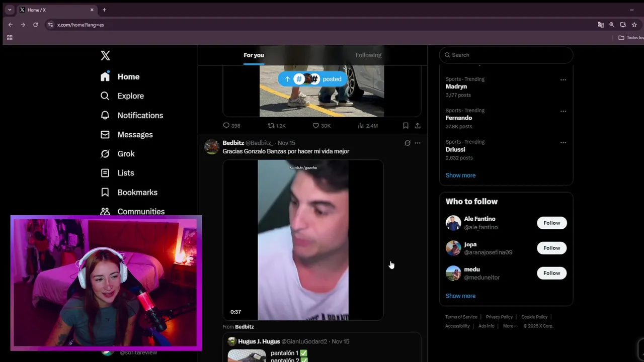Open Ale Fantino avatar
Image resolution: width=644 pixels, height=362 pixels.
(453, 223)
